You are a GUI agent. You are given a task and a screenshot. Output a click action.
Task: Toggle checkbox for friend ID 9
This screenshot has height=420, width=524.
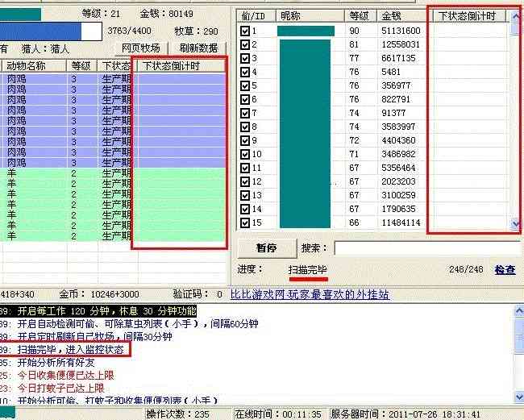click(x=245, y=140)
